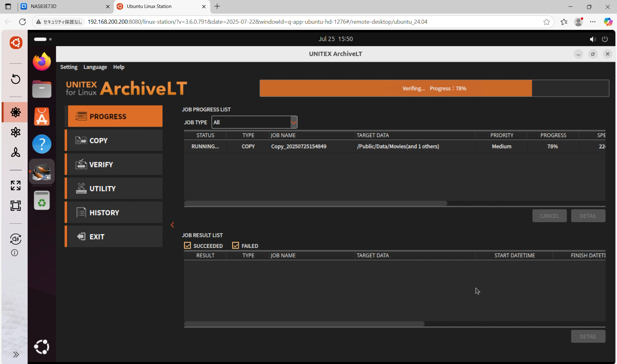Viewport: 617px width, 364px height.
Task: Open the Help menu
Action: [x=119, y=67]
